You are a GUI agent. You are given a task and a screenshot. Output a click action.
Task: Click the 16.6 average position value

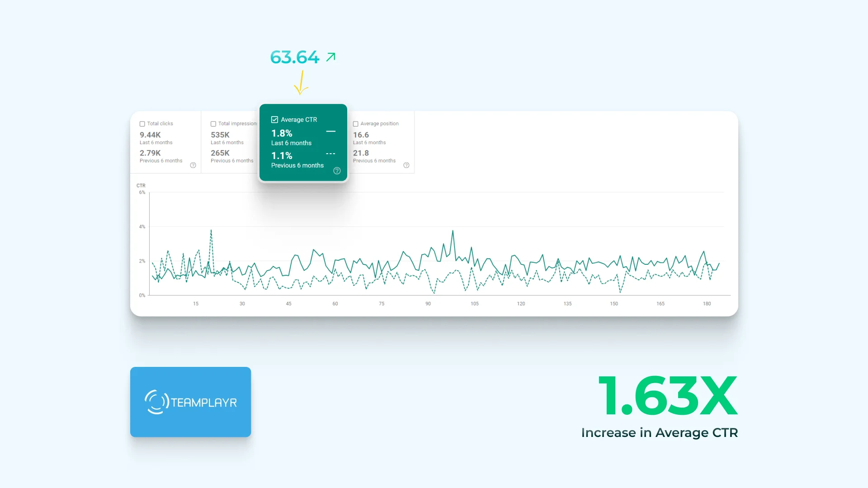tap(361, 135)
